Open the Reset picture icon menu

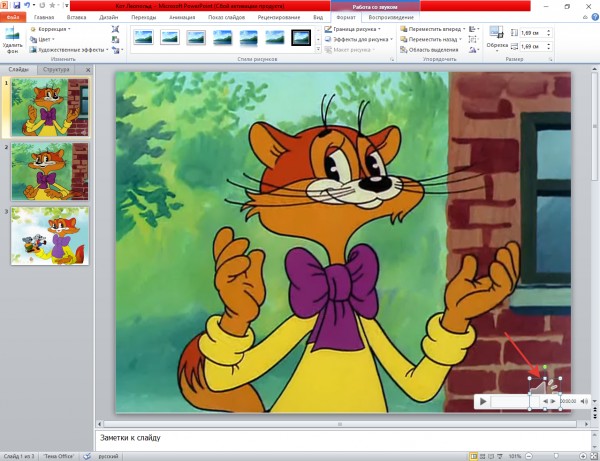pos(117,50)
